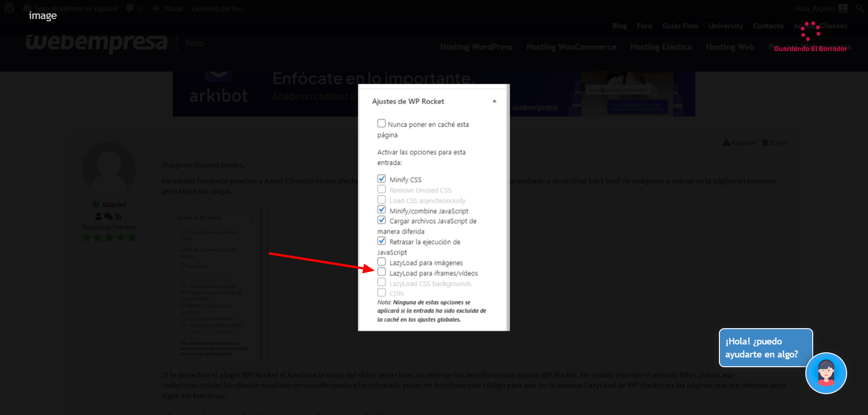This screenshot has width=868, height=415.
Task: Open Foro WordPress en Español admin menu
Action: 71,8
